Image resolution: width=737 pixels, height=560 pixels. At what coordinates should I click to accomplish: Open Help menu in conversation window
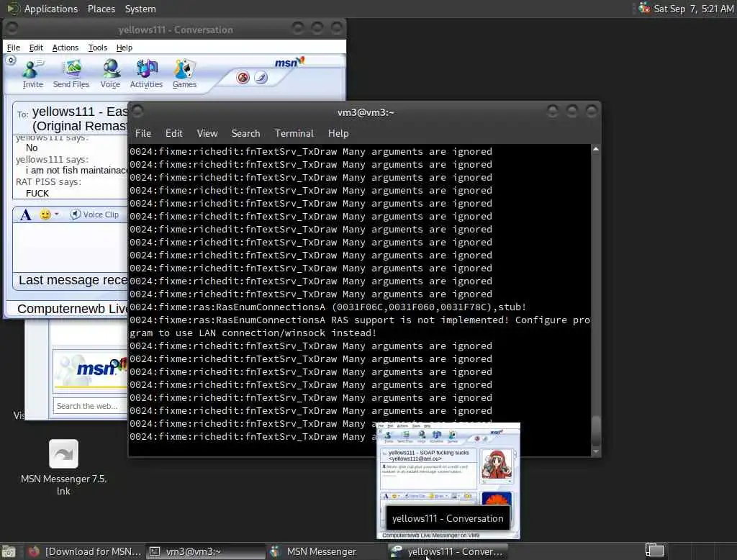click(x=124, y=48)
